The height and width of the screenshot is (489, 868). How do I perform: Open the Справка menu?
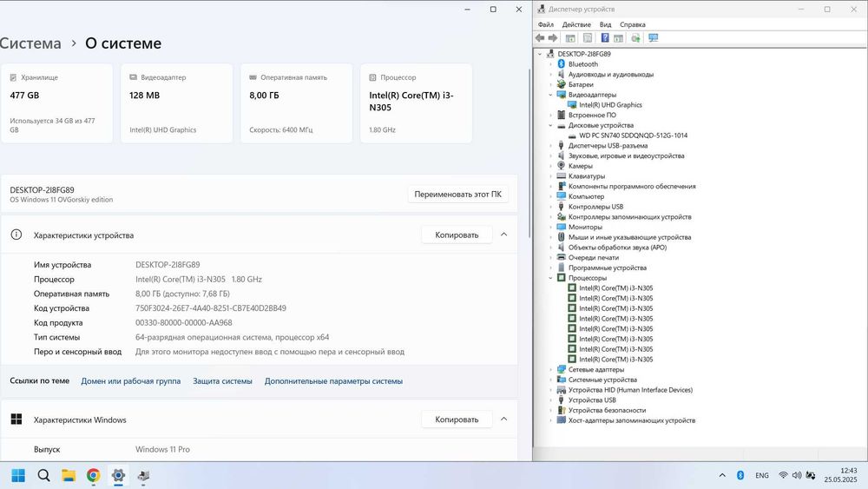(633, 25)
